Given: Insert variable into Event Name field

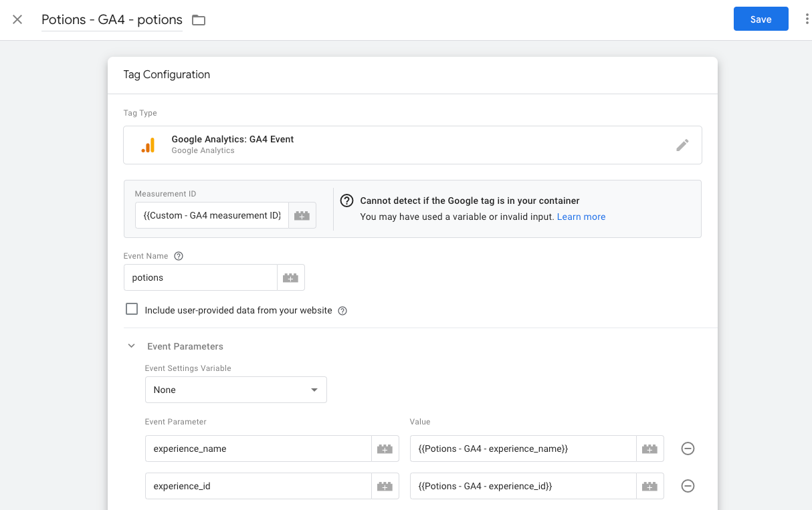Looking at the screenshot, I should tap(291, 277).
